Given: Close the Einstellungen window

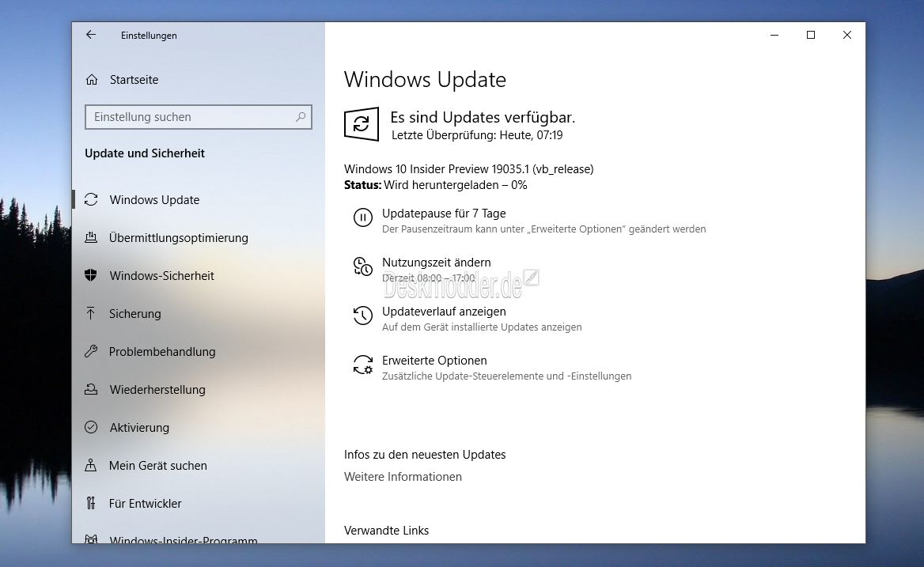Looking at the screenshot, I should [x=846, y=35].
